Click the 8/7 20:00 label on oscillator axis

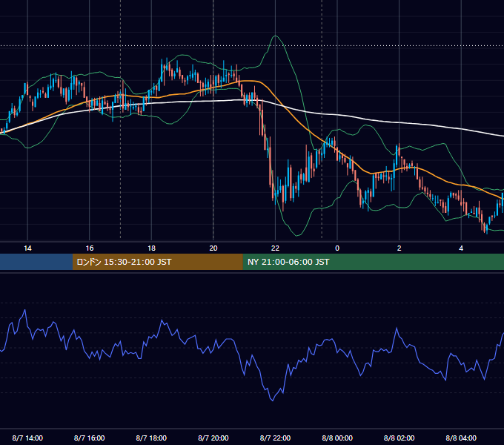213,438
